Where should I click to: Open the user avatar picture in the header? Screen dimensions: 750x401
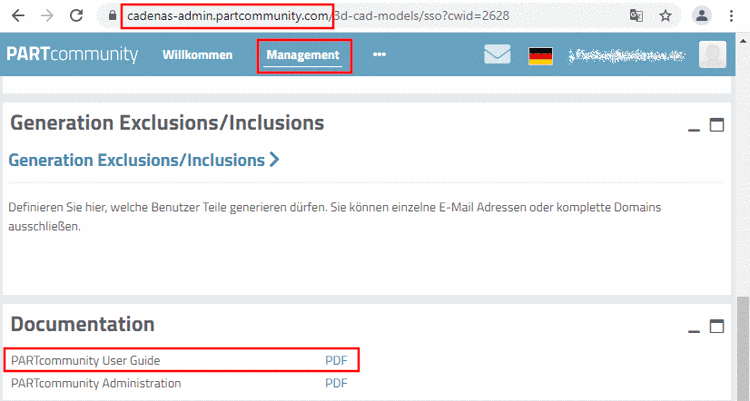click(713, 54)
